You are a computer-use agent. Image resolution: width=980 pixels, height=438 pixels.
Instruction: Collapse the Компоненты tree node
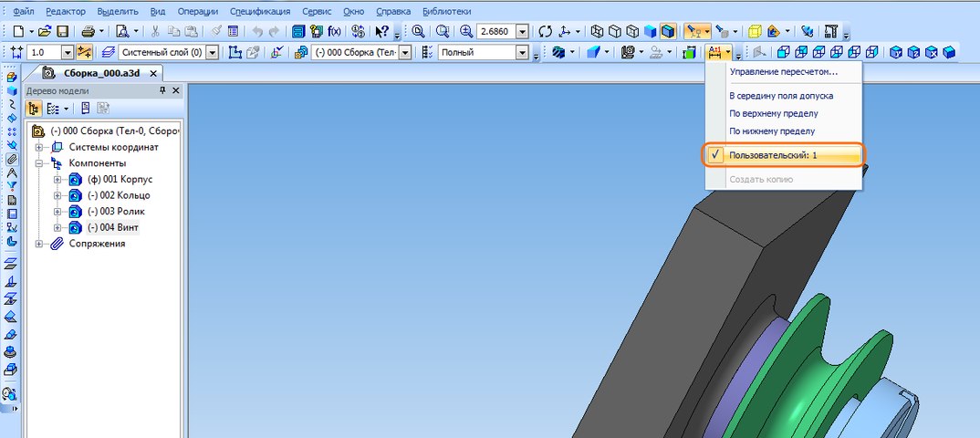coord(39,163)
